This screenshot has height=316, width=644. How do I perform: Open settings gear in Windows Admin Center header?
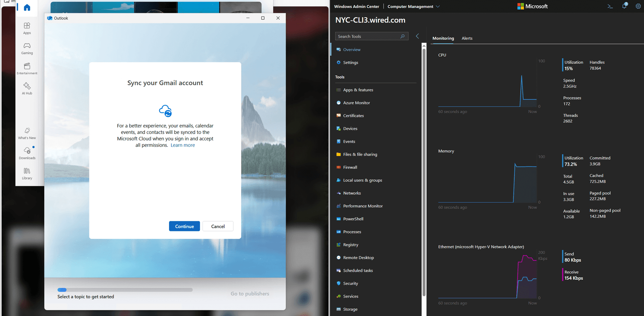pos(638,6)
